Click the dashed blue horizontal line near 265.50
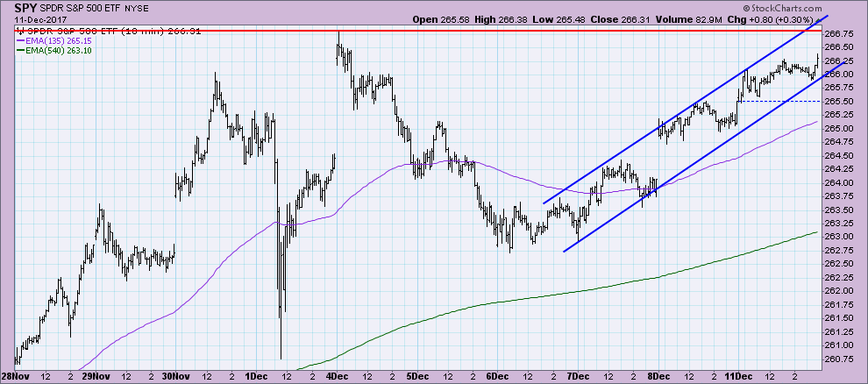 (779, 101)
